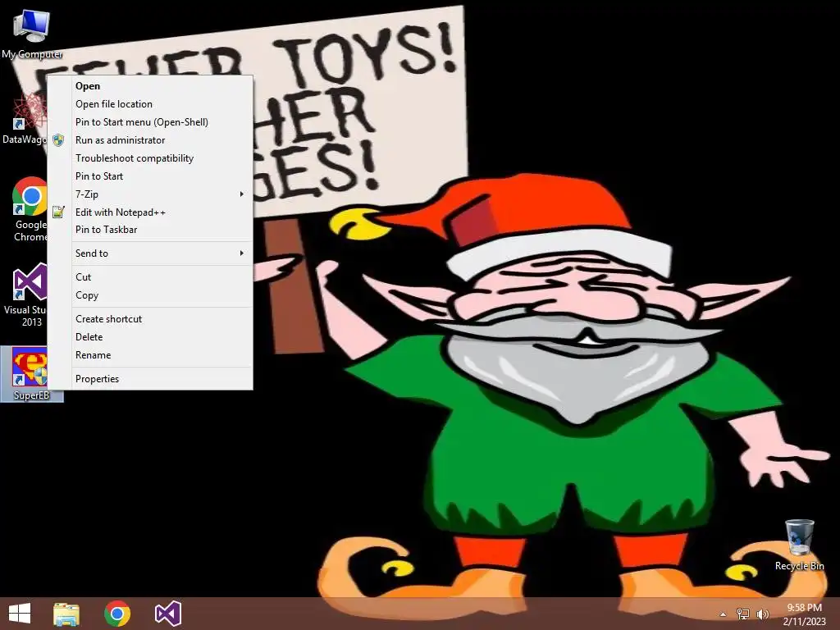Open the taskbar clock showing 9:58 PM
The image size is (840, 630).
[804, 614]
